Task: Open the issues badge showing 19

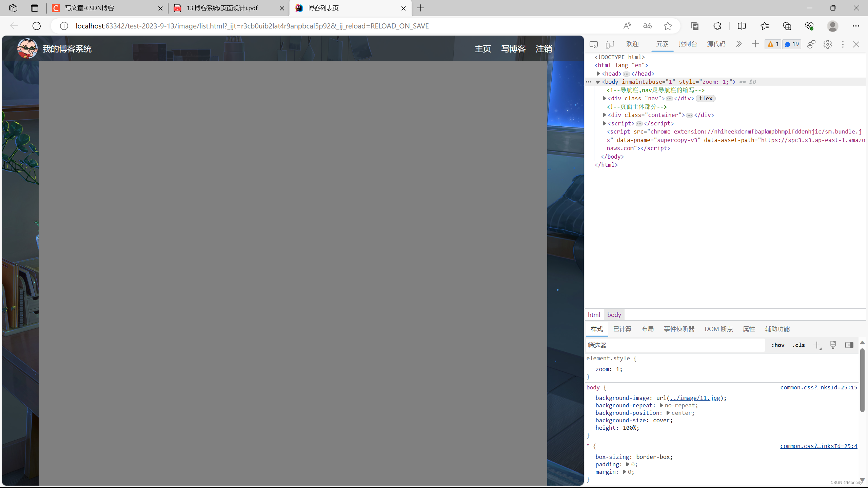Action: pyautogui.click(x=792, y=44)
